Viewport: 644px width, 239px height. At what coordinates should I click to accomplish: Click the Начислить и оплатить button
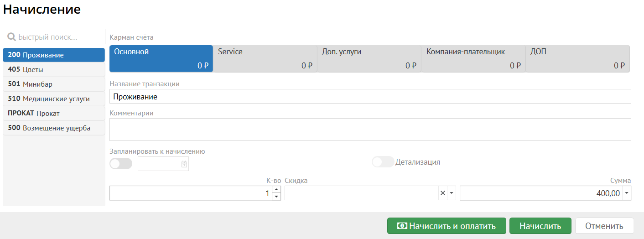pos(446,226)
